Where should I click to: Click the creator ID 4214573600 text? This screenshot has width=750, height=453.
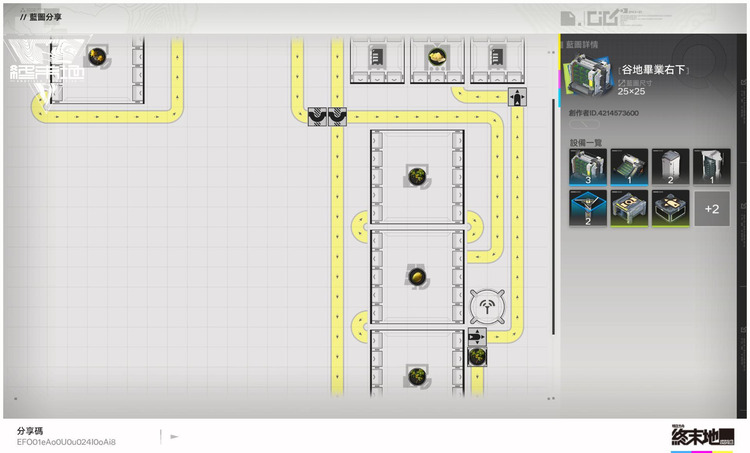[x=604, y=115]
